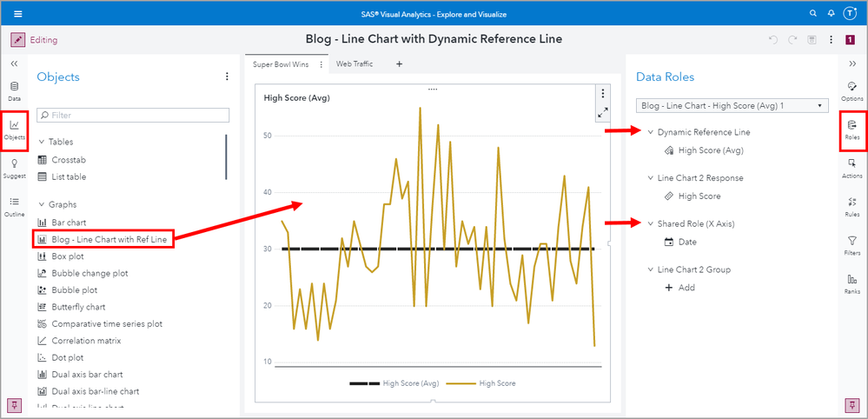Open the Data Roles object dropdown
This screenshot has height=419, width=868.
click(x=732, y=106)
